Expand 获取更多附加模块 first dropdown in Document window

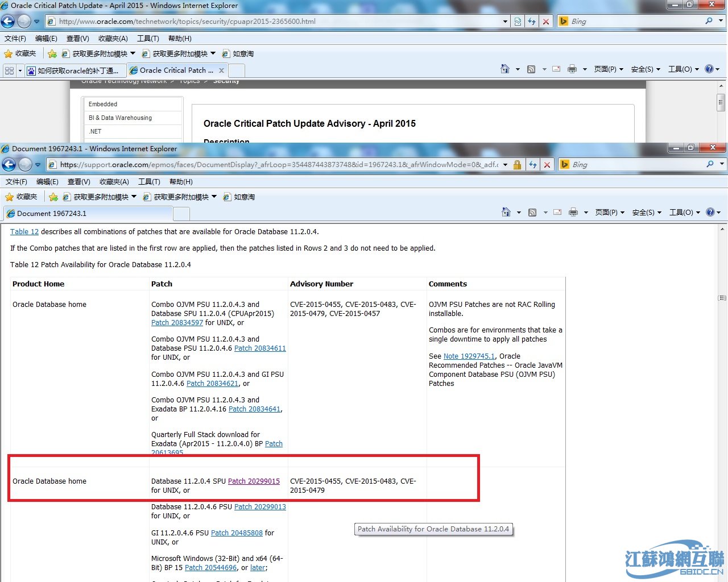tap(134, 197)
